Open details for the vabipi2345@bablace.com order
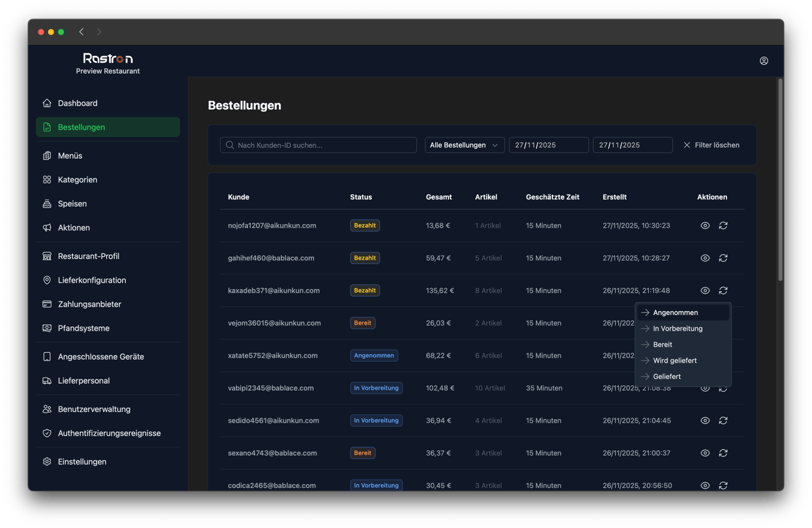Viewport: 812px width, 528px height. click(x=705, y=388)
